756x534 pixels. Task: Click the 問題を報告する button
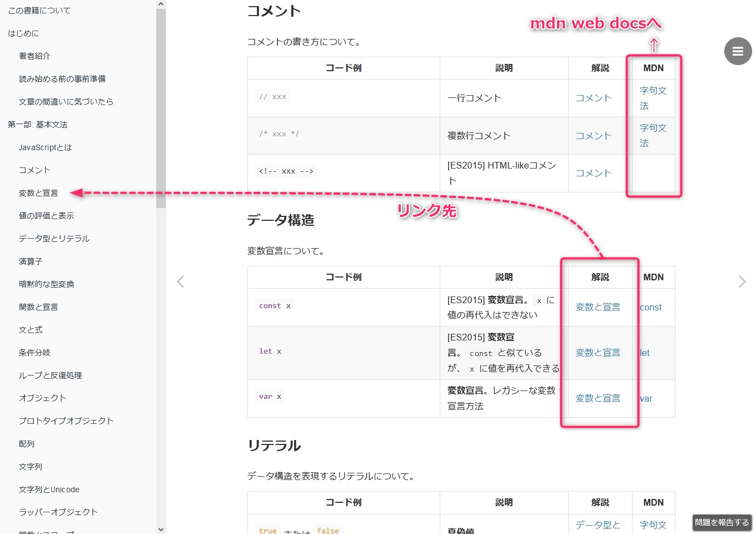click(x=722, y=522)
